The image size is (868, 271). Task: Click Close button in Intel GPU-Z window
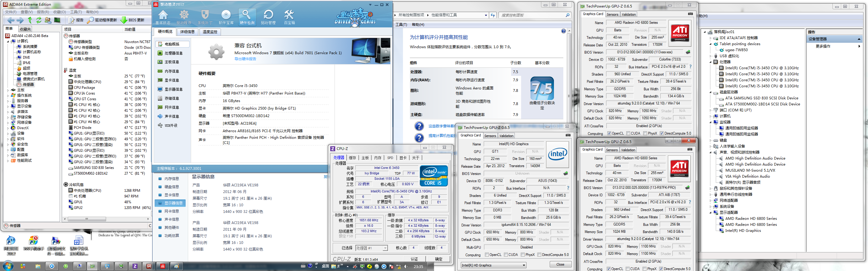[x=560, y=265]
